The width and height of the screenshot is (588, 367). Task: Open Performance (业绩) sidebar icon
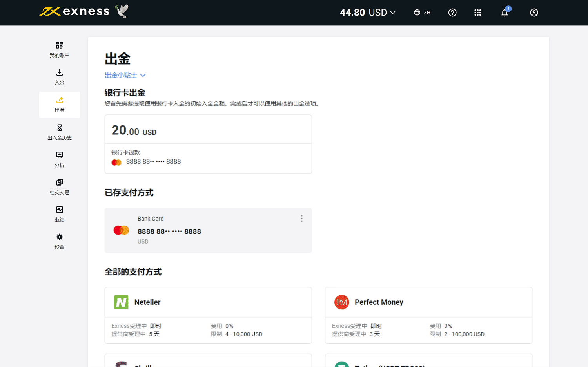pyautogui.click(x=60, y=210)
